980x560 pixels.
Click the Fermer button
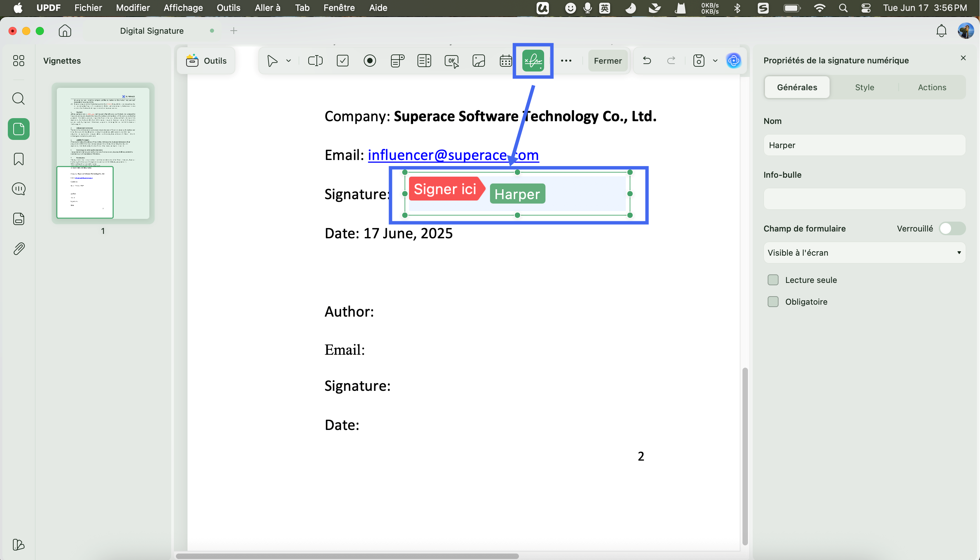tap(607, 61)
